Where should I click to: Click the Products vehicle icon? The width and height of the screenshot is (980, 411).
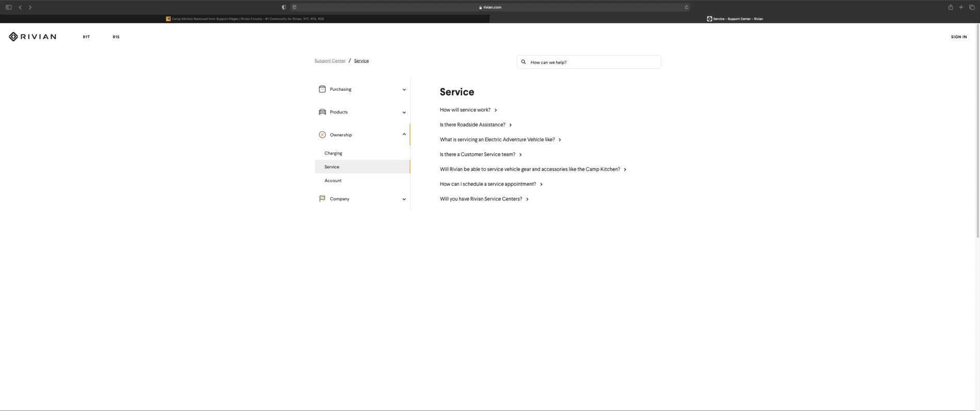(x=322, y=112)
